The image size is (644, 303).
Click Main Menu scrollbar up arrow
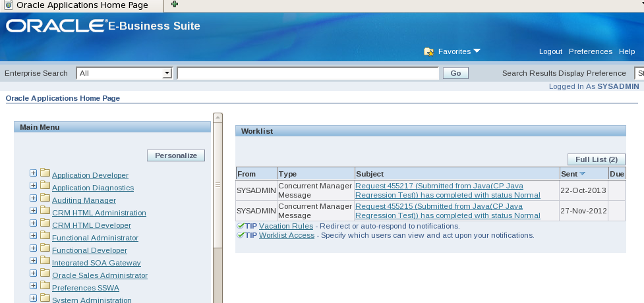218,117
